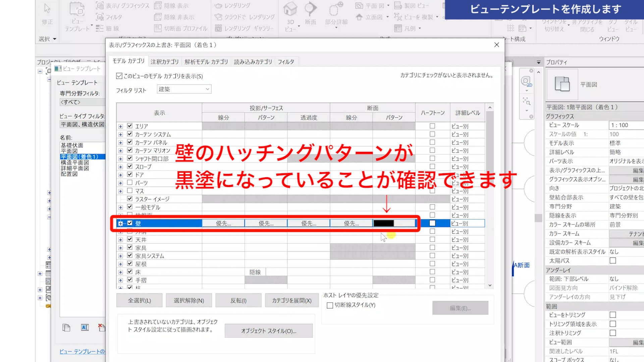
Task: Expand the 壁 category row
Action: 120,224
